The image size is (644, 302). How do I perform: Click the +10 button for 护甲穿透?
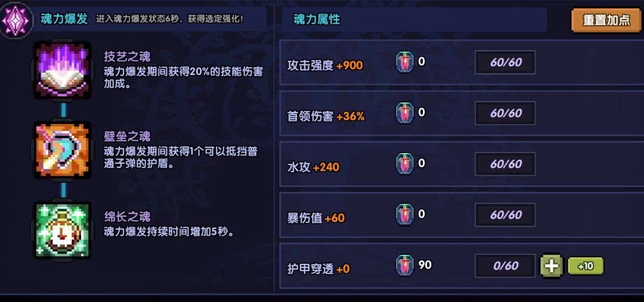586,266
